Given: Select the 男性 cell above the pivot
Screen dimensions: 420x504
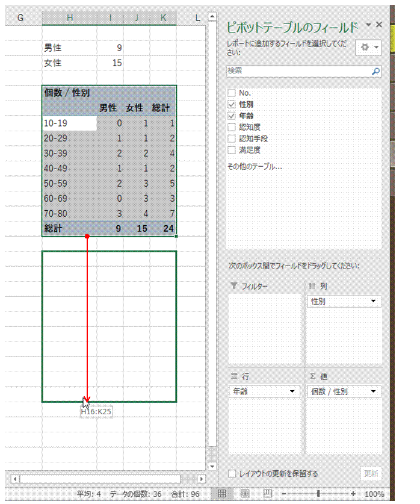Looking at the screenshot, I should [x=69, y=48].
